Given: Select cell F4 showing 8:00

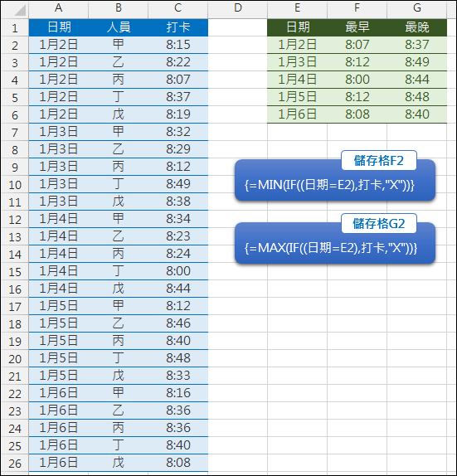Looking at the screenshot, I should (357, 80).
